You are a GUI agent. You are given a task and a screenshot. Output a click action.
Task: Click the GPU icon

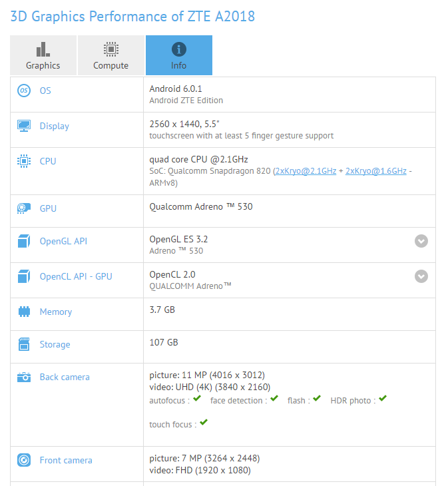[24, 208]
